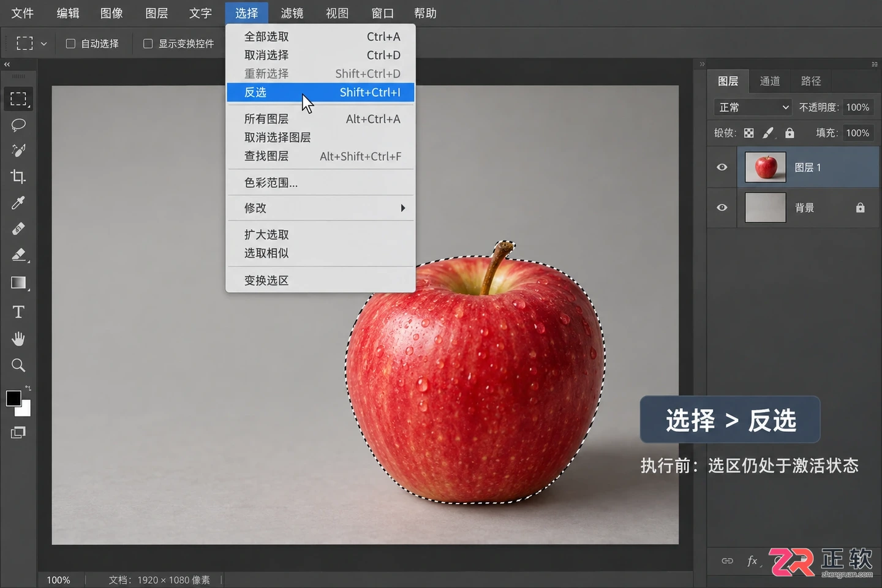
Task: Select the Crop tool
Action: click(18, 176)
